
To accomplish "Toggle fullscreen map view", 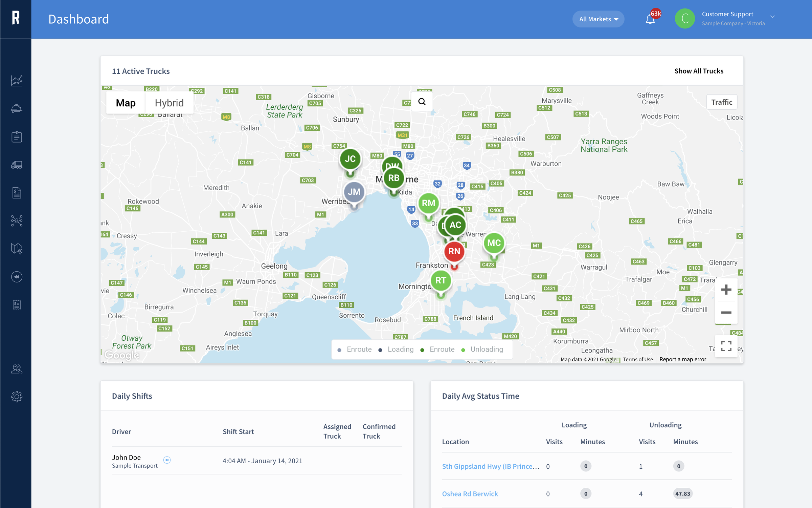I will click(726, 346).
